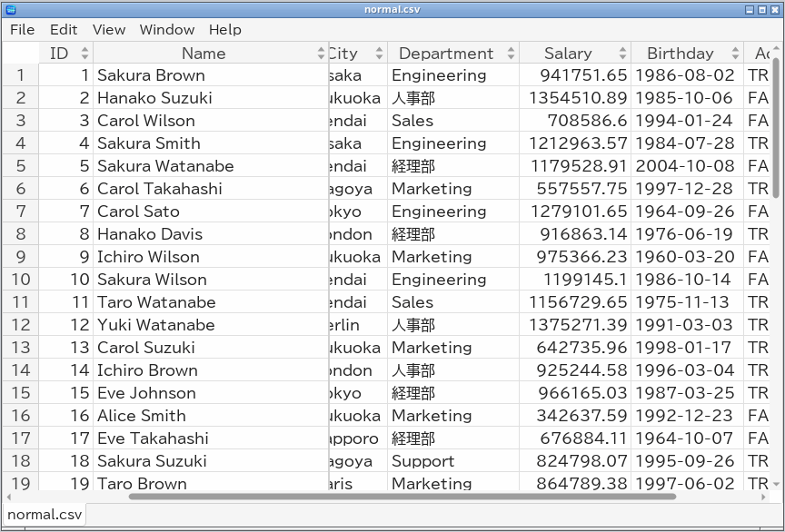This screenshot has width=785, height=532.
Task: Click the 人事部 cell in Yuki Watanabe's row
Action: [453, 325]
